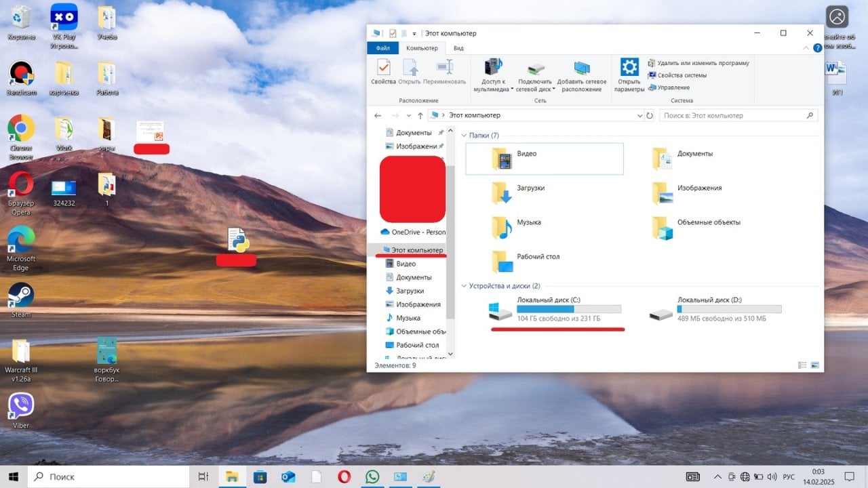The height and width of the screenshot is (488, 868).
Task: Expand Доступ к мультимедиа dropdown
Action: (512, 89)
